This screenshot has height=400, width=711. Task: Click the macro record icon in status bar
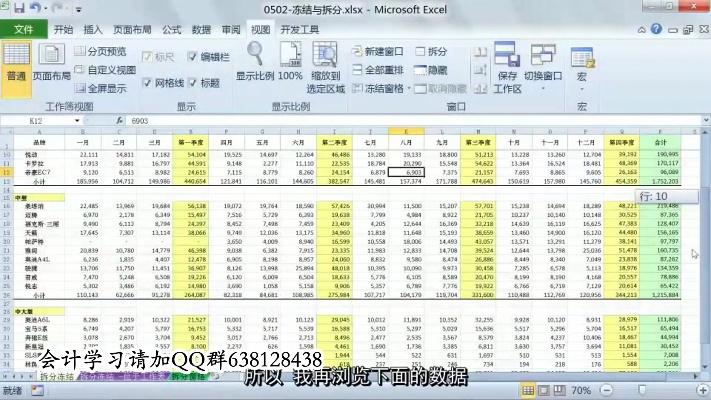(38, 390)
